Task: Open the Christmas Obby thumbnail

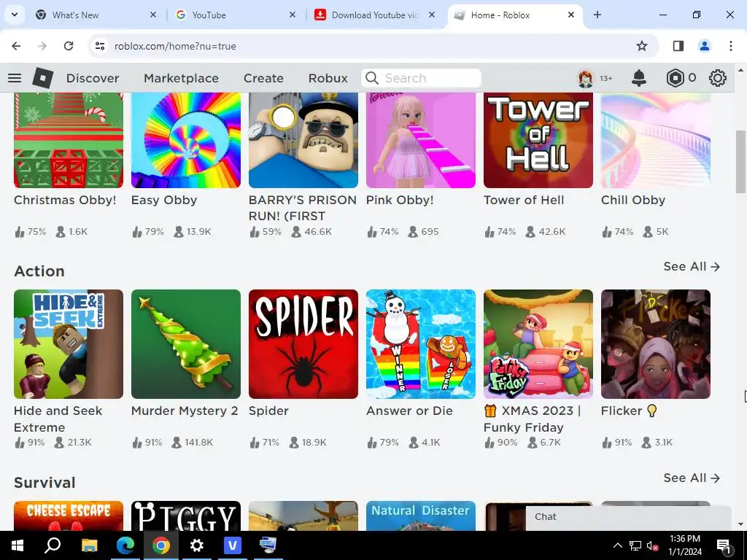Action: [x=69, y=140]
